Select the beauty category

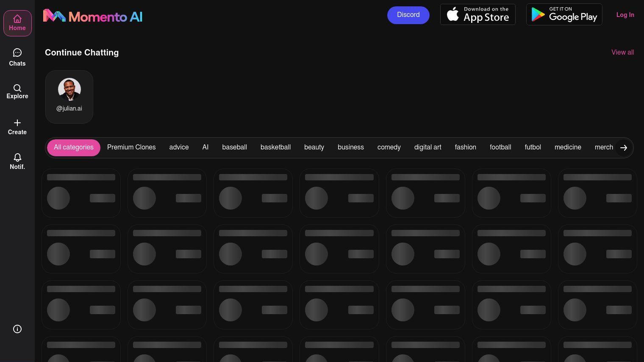pyautogui.click(x=314, y=147)
